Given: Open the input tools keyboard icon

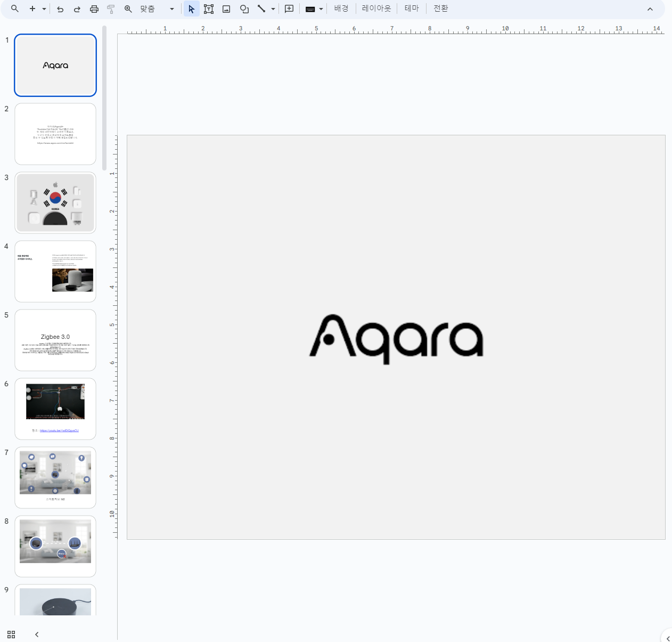Looking at the screenshot, I should [310, 9].
